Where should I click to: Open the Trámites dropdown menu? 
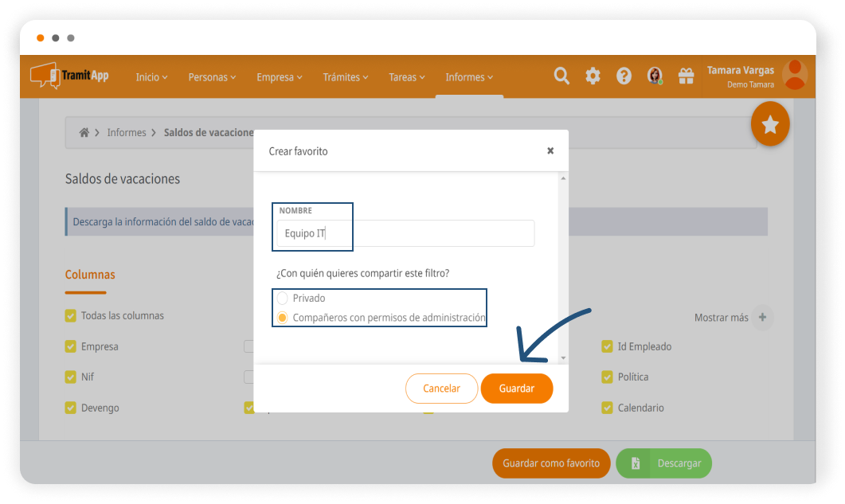[345, 77]
